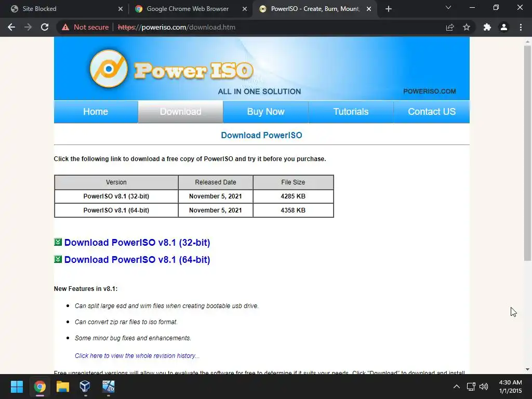The image size is (532, 399).
Task: Close the Site Blocked tab
Action: tap(121, 9)
